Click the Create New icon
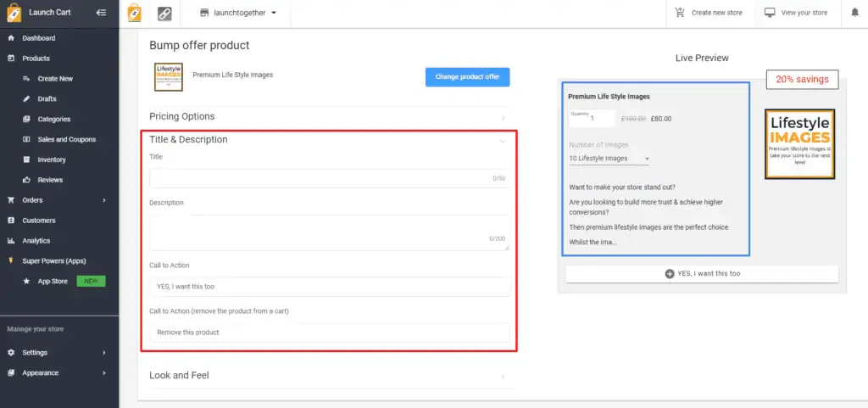868x408 pixels. (x=26, y=79)
